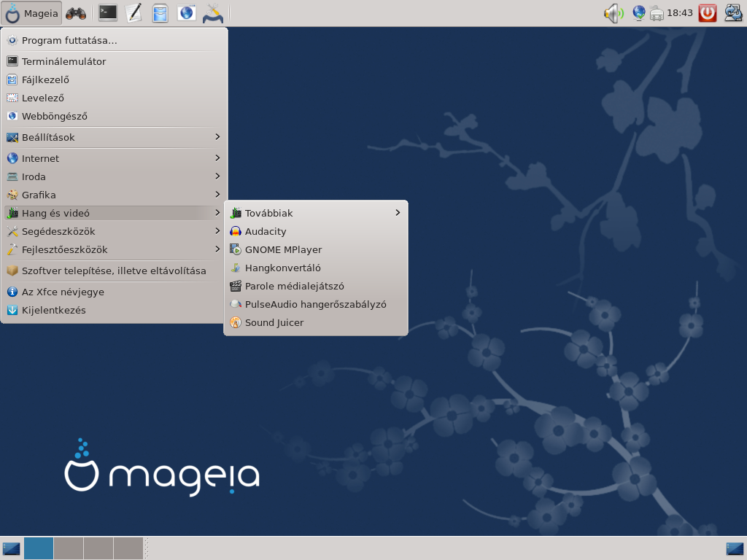Open the Mageia applications menu button
747x560 pixels.
point(31,13)
